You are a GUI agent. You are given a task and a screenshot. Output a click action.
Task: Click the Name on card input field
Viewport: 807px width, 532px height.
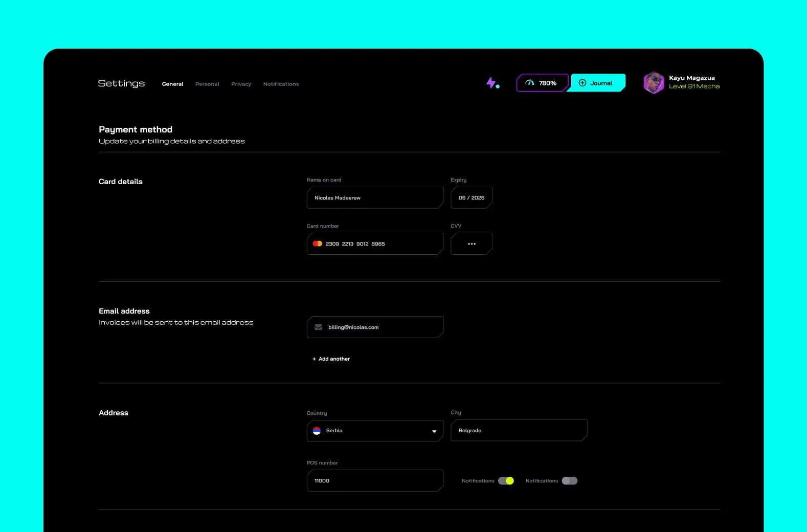click(375, 197)
